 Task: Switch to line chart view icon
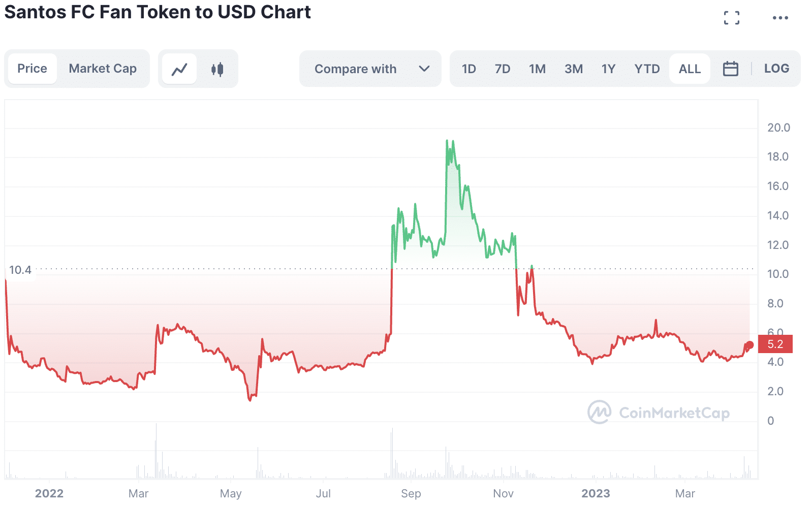179,69
